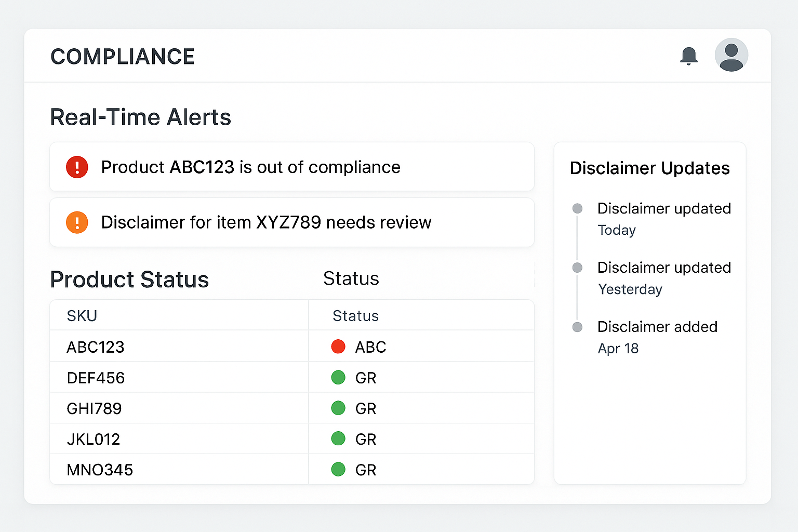Expand the Disclaimer Updates panel
The width and height of the screenshot is (798, 532).
[x=649, y=168]
